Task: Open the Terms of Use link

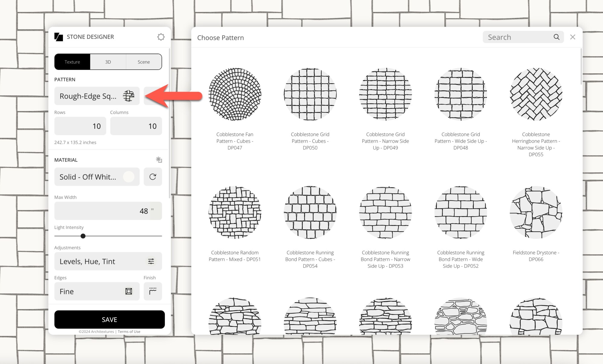Action: click(x=129, y=331)
